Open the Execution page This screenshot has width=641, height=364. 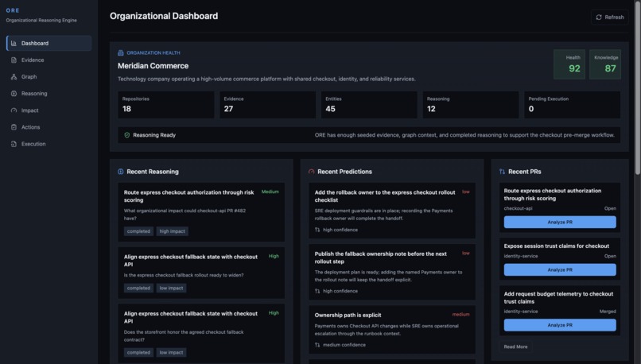point(49,144)
